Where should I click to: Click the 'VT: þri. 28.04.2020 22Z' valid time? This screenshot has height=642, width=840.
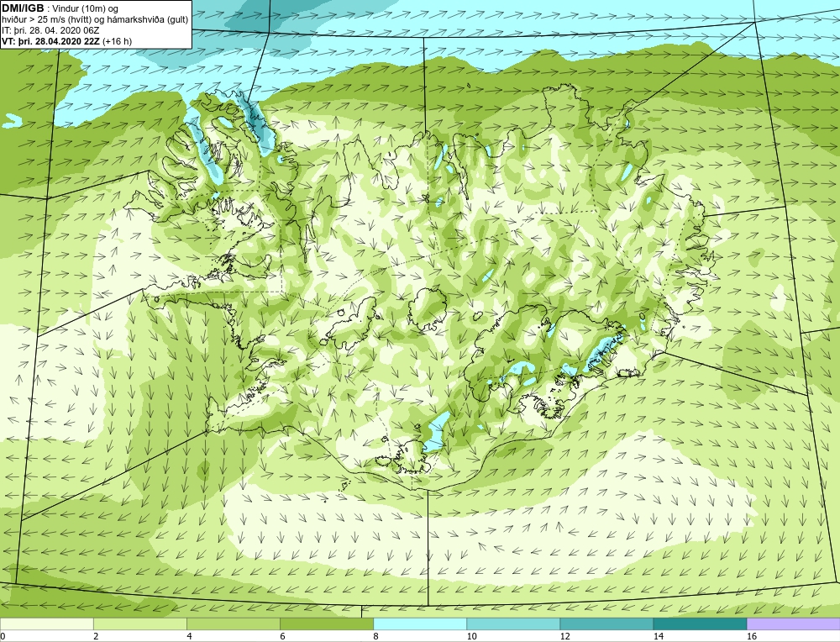(51, 41)
